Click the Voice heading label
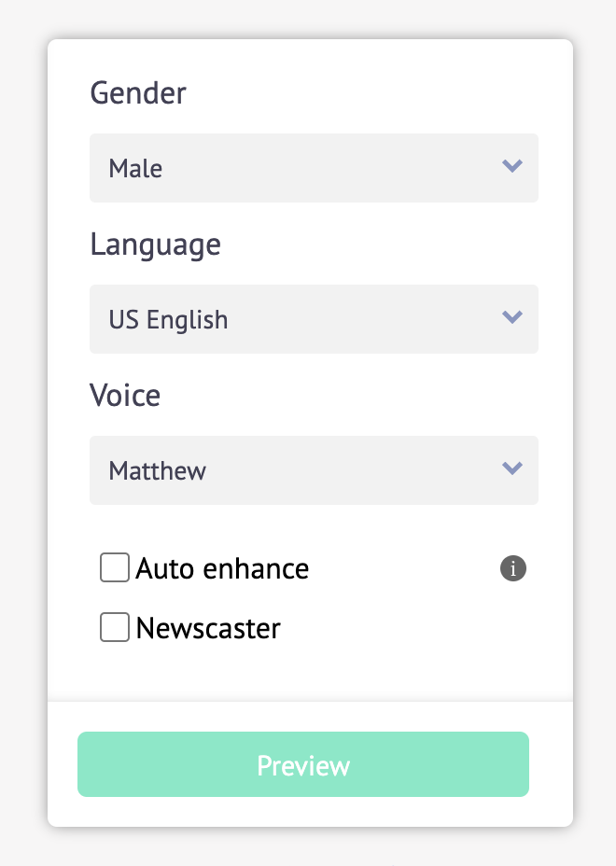Image resolution: width=616 pixels, height=866 pixels. click(125, 396)
